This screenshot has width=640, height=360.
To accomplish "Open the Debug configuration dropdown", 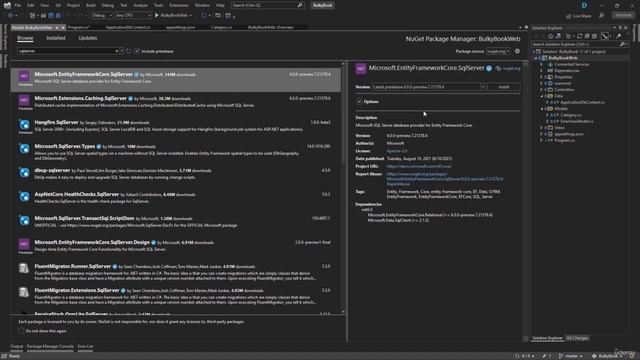I will [x=102, y=15].
